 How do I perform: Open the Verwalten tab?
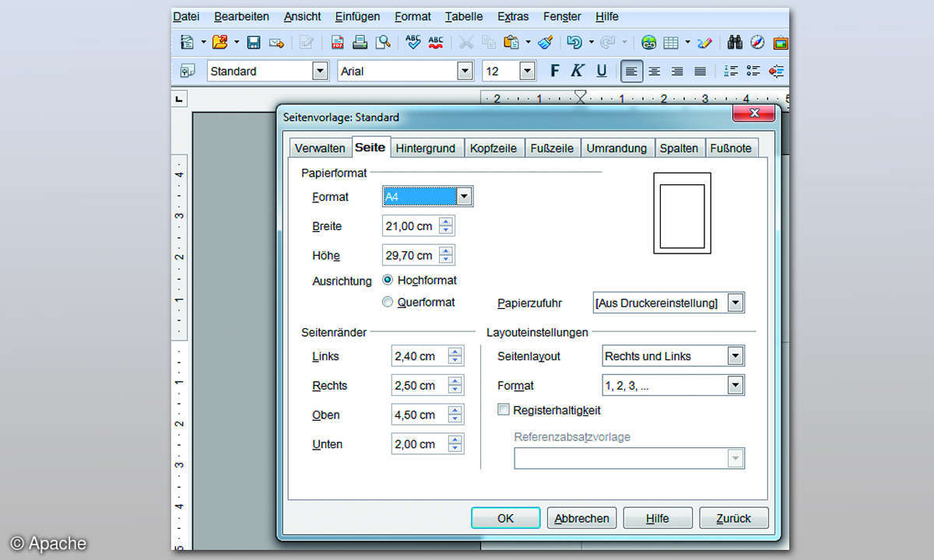(320, 148)
